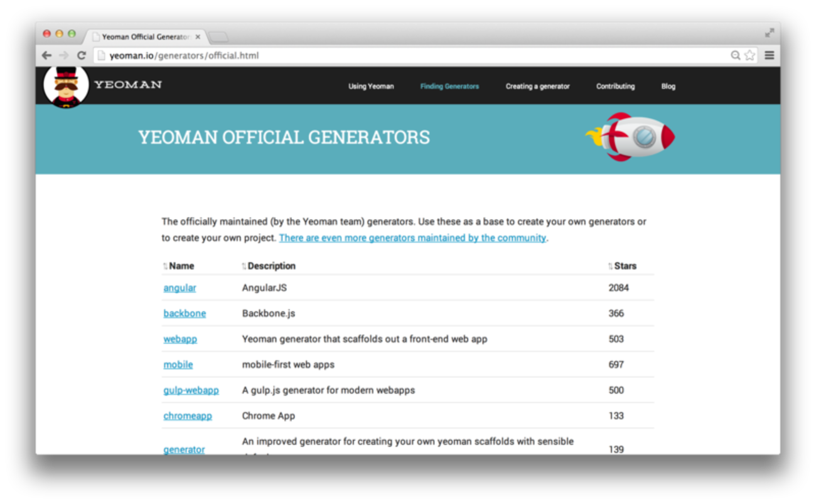This screenshot has height=504, width=816.
Task: Click the AngularJS description cell
Action: point(264,288)
